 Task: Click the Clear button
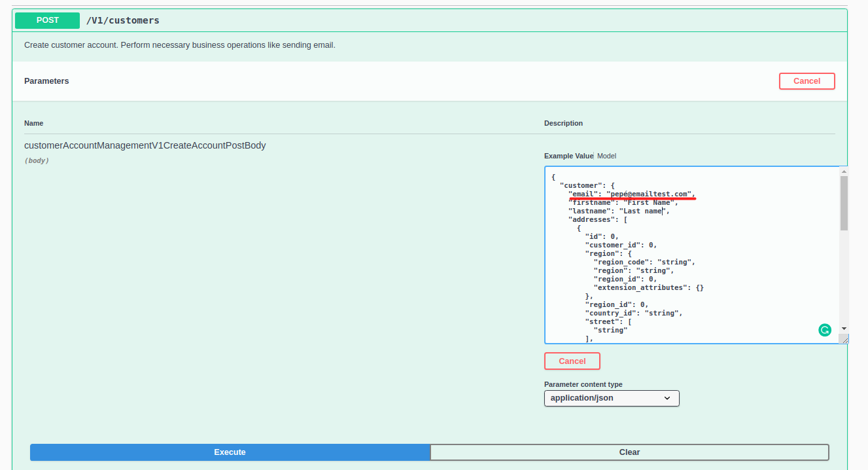point(629,452)
